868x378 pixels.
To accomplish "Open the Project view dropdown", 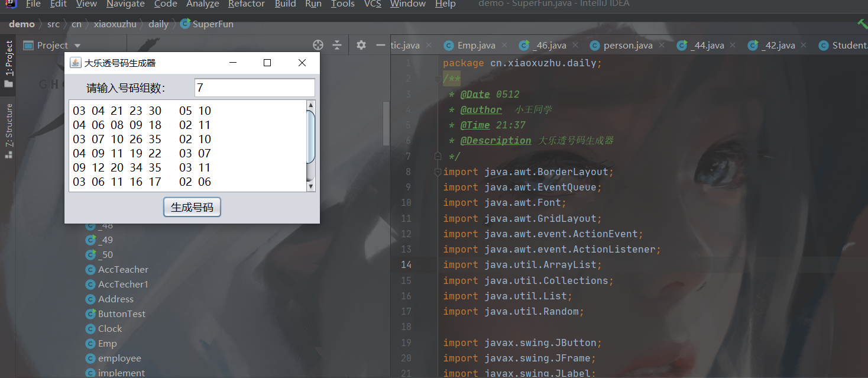I will (77, 46).
